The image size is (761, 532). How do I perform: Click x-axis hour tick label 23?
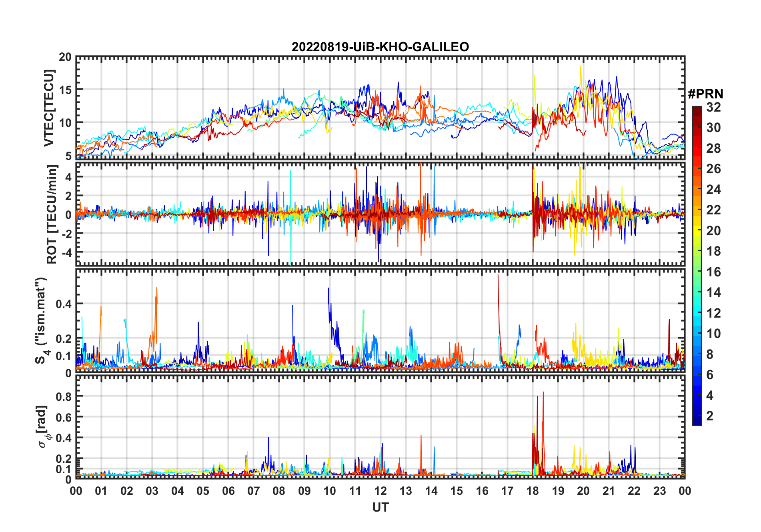click(x=660, y=491)
